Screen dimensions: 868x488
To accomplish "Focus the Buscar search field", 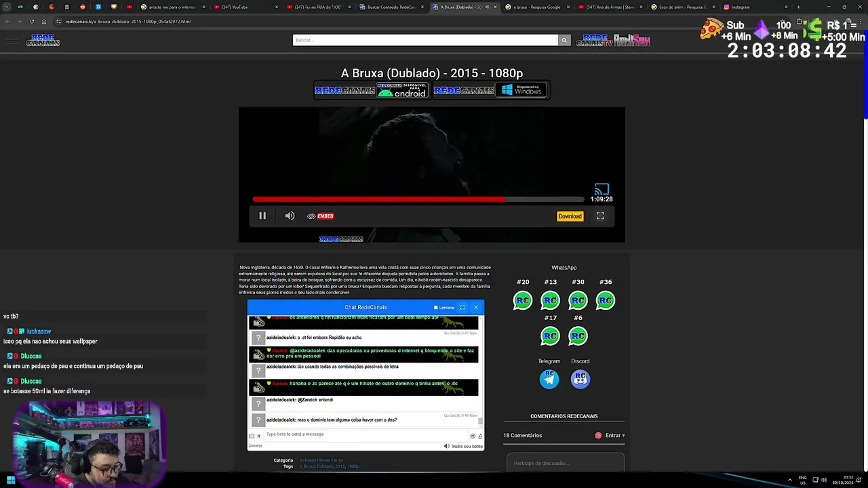I will [425, 40].
